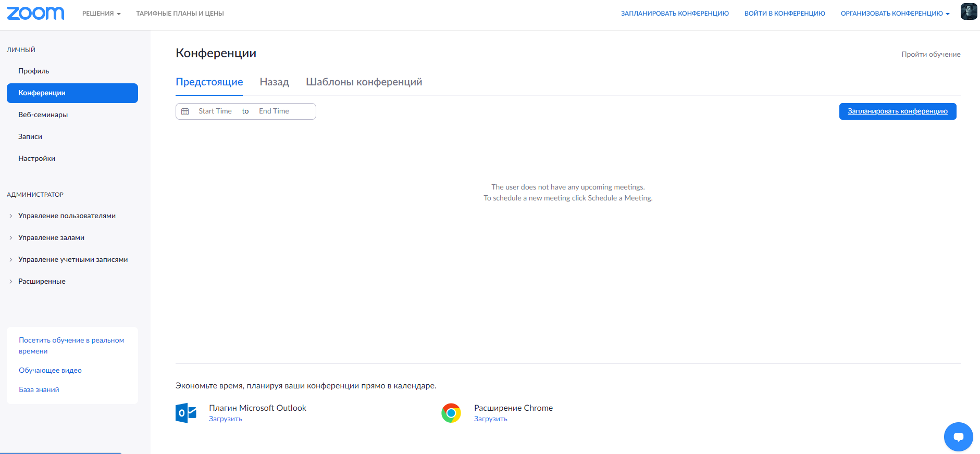980x454 pixels.
Task: Click the Microsoft Outlook plugin icon
Action: coord(186,413)
